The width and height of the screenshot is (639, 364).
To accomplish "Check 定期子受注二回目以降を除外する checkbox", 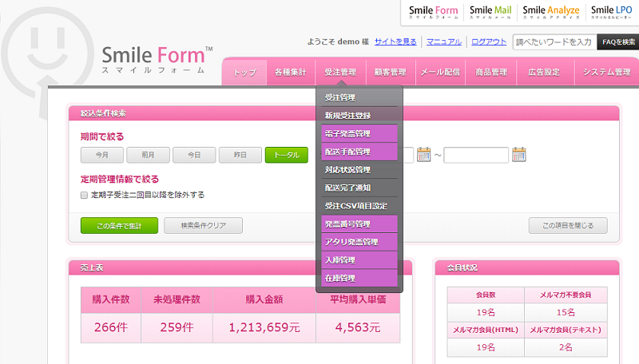I will 84,195.
